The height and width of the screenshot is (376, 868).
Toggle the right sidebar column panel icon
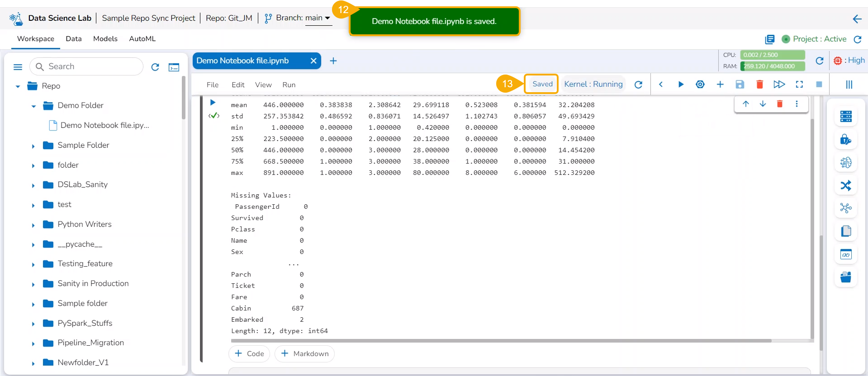849,85
